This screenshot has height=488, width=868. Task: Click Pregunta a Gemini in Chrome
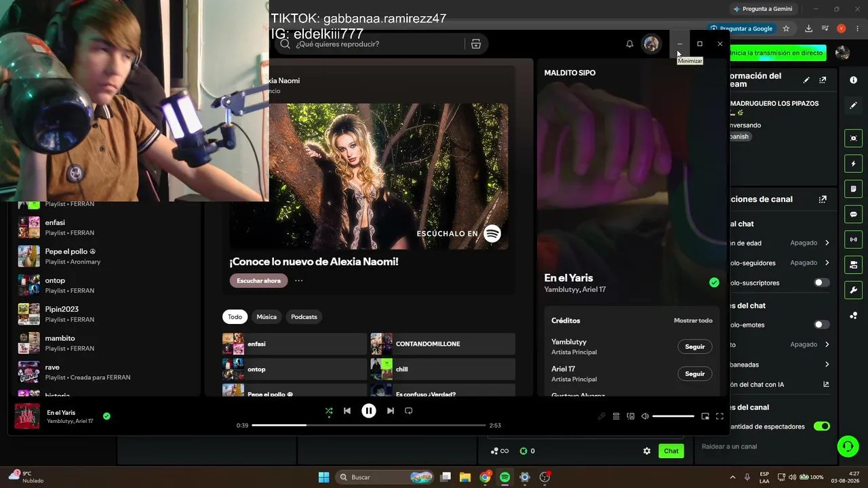[764, 9]
